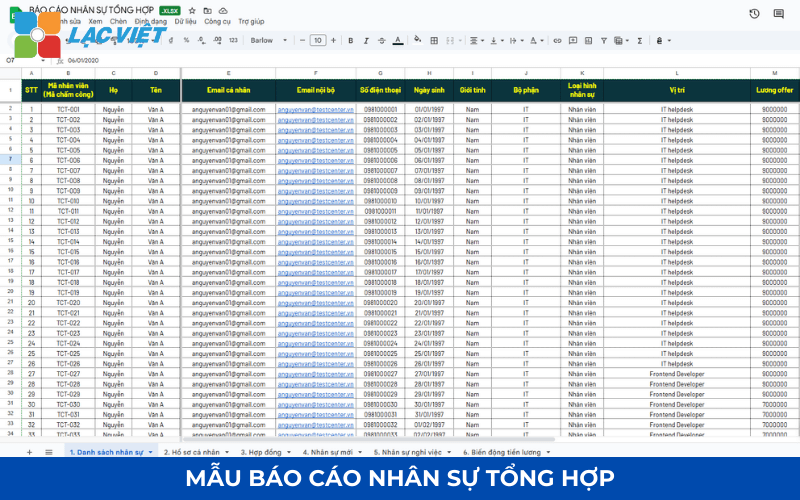Open the comments panel icon

click(779, 14)
